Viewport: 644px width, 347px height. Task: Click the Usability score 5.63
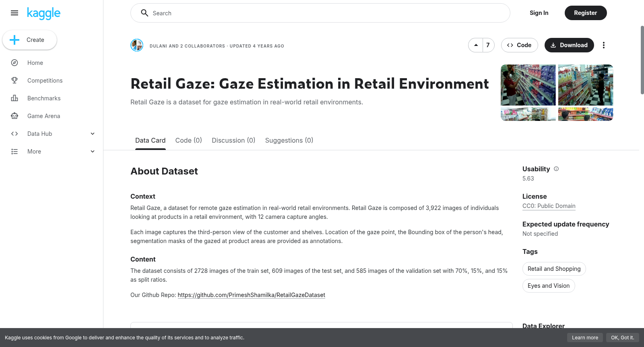[528, 179]
